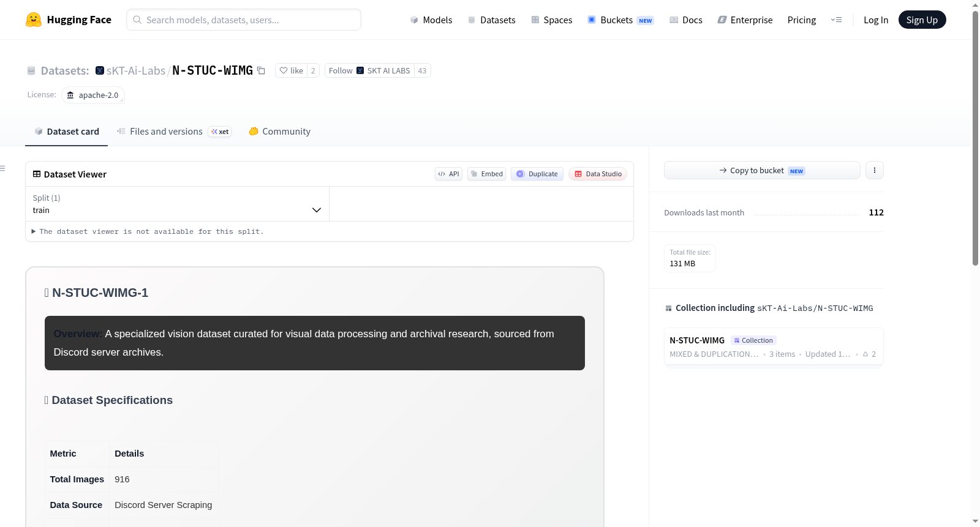
Task: Open Spaces in top navigation
Action: tap(551, 20)
